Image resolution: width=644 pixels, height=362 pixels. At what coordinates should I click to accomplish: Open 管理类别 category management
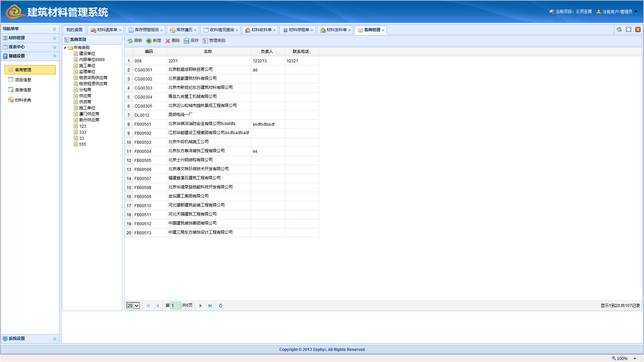(x=214, y=41)
